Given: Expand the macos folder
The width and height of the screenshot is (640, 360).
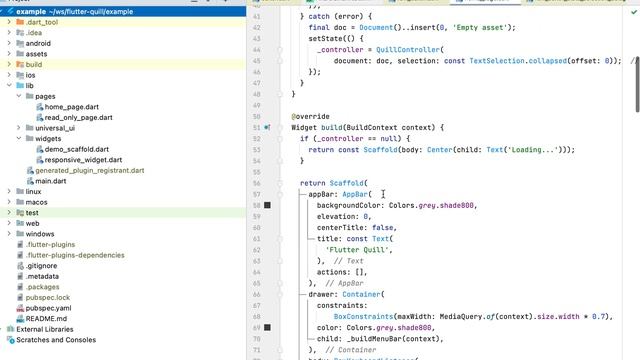Looking at the screenshot, I should pos(9,202).
